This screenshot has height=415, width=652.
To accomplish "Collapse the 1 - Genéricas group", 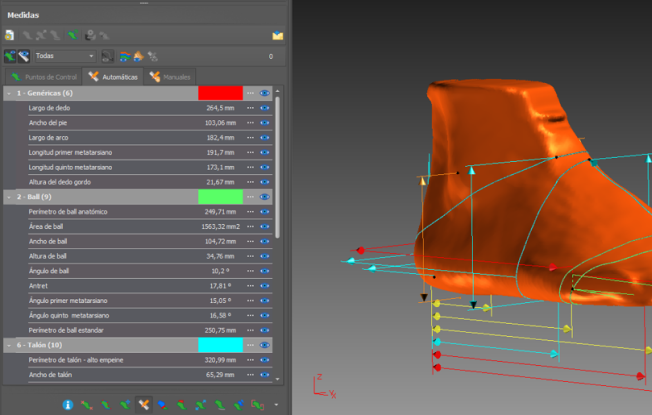I will tap(8, 92).
